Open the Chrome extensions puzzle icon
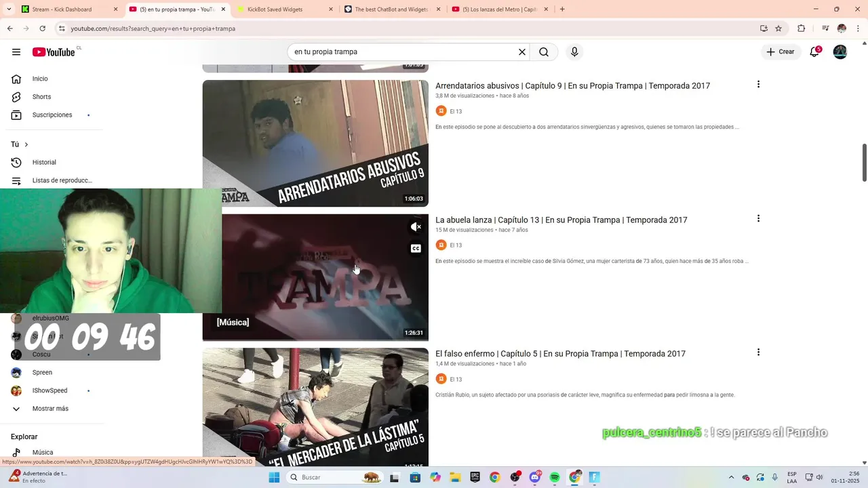This screenshot has height=488, width=868. (x=802, y=28)
